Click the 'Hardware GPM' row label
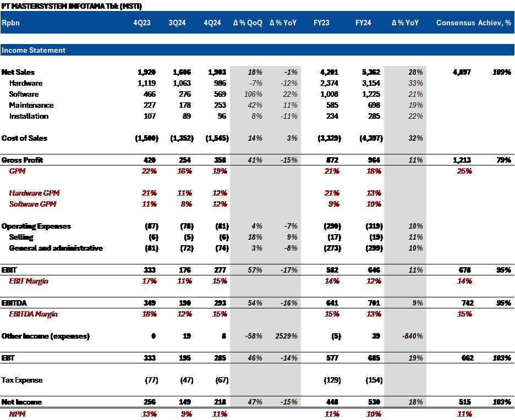Image resolution: width=515 pixels, height=420 pixels. (x=35, y=193)
